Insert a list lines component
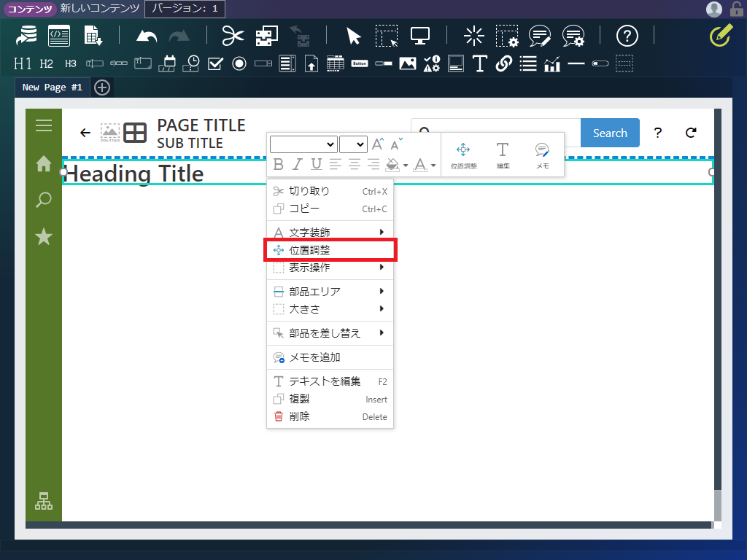747x560 pixels. (x=528, y=63)
